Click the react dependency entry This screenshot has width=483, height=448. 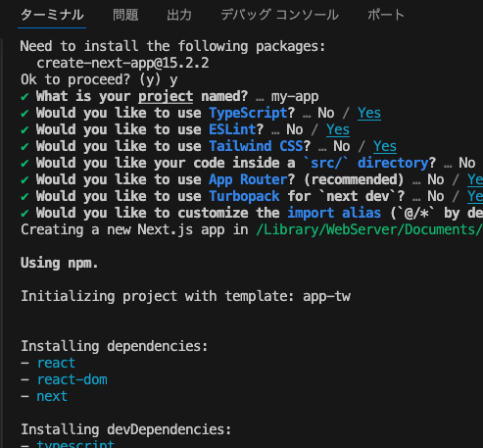click(56, 363)
